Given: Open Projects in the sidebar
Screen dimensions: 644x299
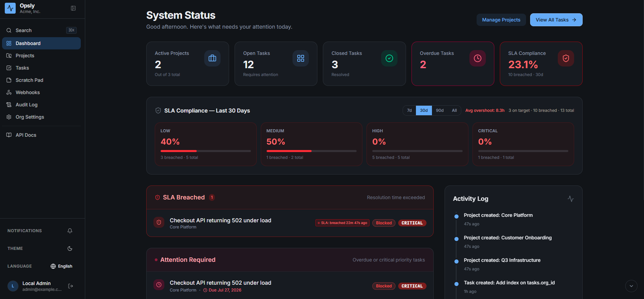Looking at the screenshot, I should (x=41, y=56).
